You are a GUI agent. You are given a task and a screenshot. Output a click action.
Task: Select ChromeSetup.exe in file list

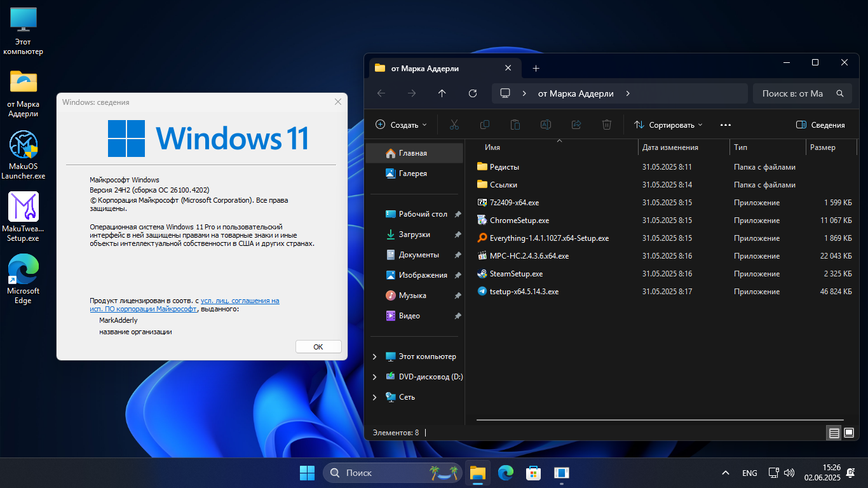point(663,220)
